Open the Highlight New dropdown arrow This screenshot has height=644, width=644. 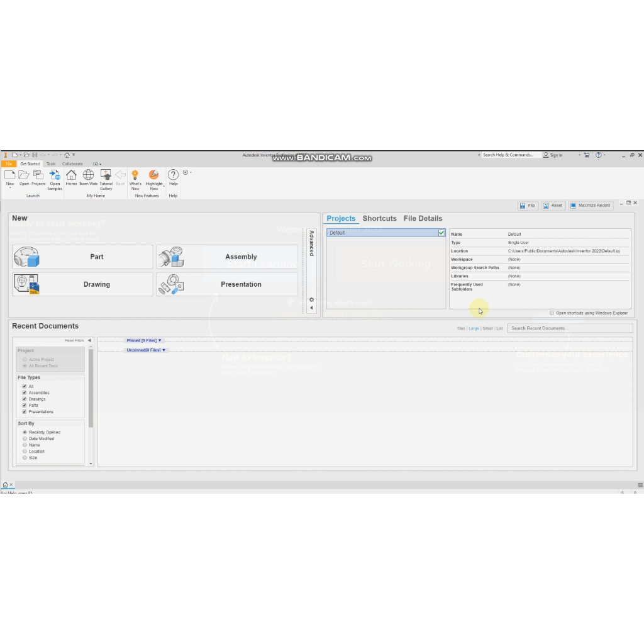164,186
